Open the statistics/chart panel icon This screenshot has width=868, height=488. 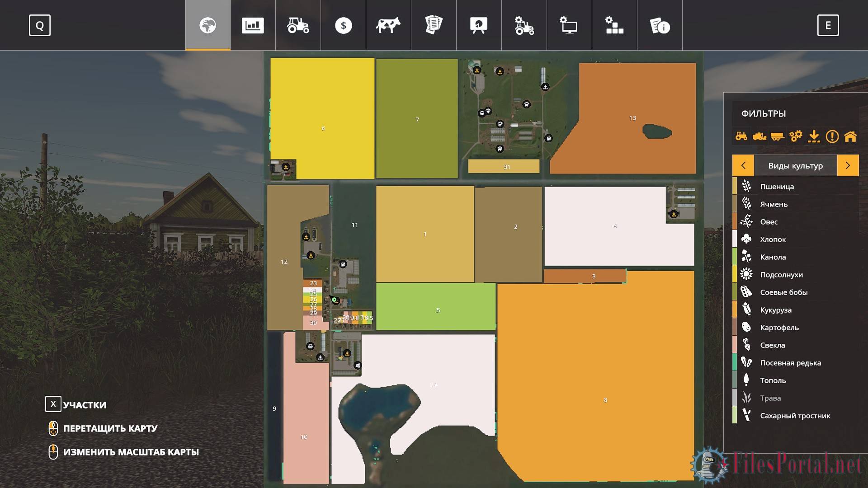(x=253, y=25)
